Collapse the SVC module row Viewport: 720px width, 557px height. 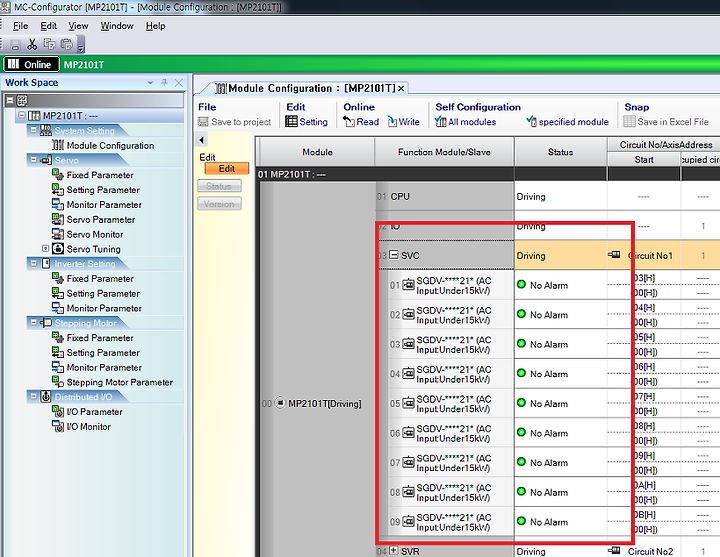tap(394, 254)
